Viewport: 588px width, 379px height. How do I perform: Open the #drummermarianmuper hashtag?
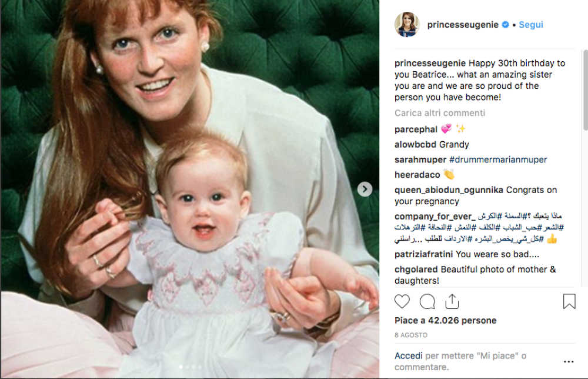pyautogui.click(x=498, y=159)
